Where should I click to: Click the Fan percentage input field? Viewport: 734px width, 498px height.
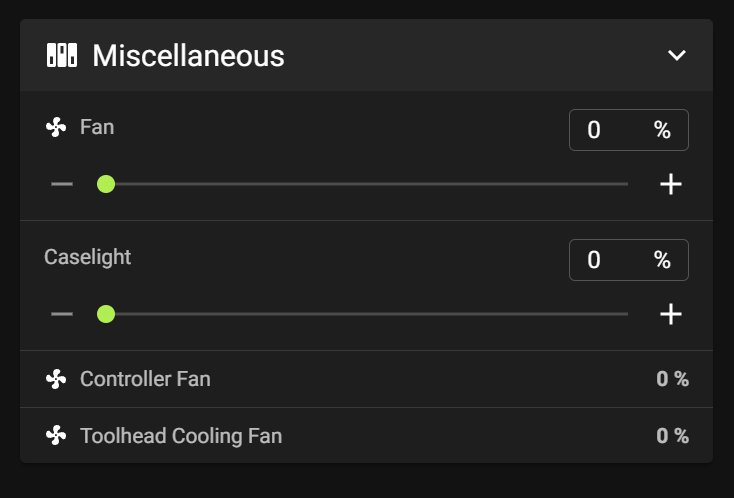click(x=629, y=130)
